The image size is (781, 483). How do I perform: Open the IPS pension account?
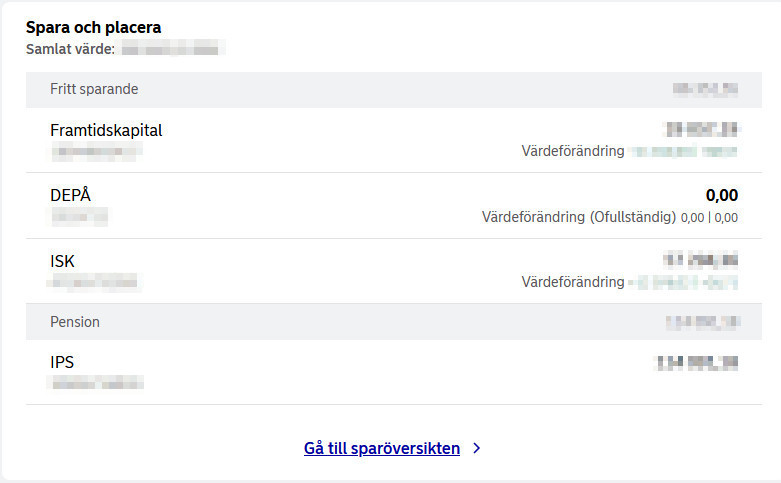tap(62, 361)
